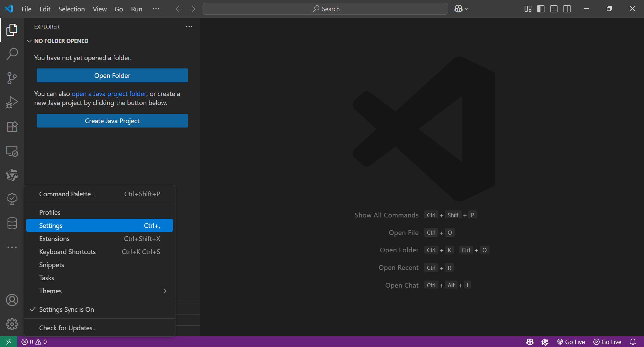Open the Source Control view icon

[12, 78]
